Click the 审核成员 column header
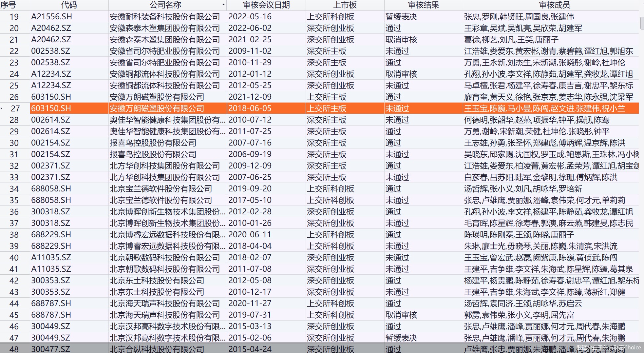The height and width of the screenshot is (353, 644). pyautogui.click(x=554, y=5)
